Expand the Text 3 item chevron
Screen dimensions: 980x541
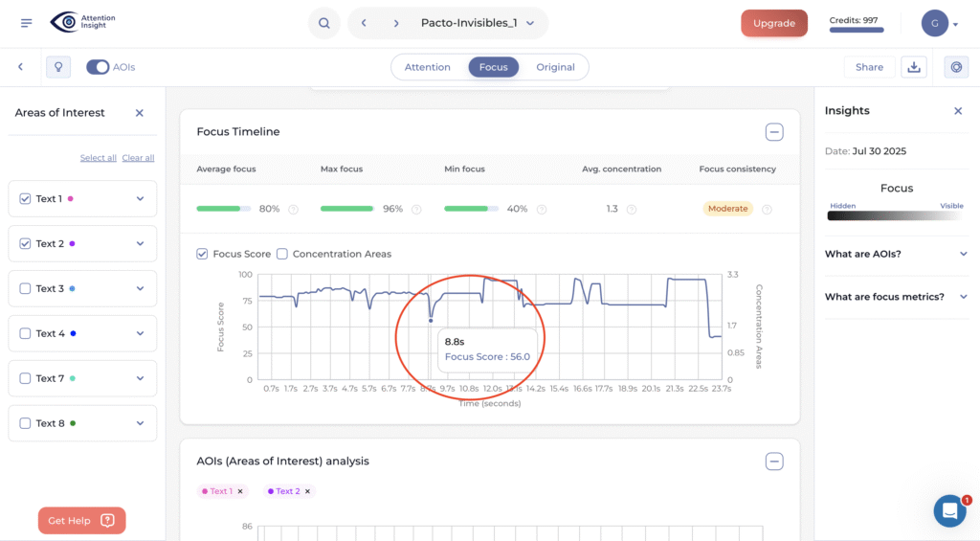point(140,288)
